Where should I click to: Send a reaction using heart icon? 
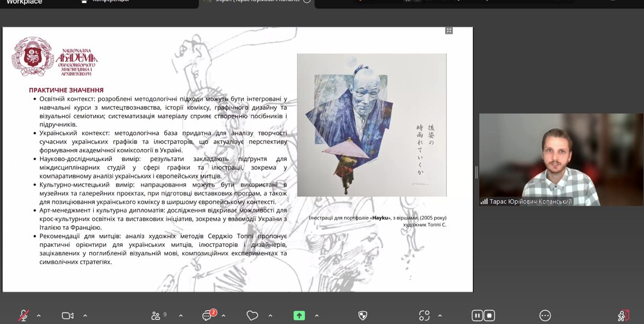[252, 316]
